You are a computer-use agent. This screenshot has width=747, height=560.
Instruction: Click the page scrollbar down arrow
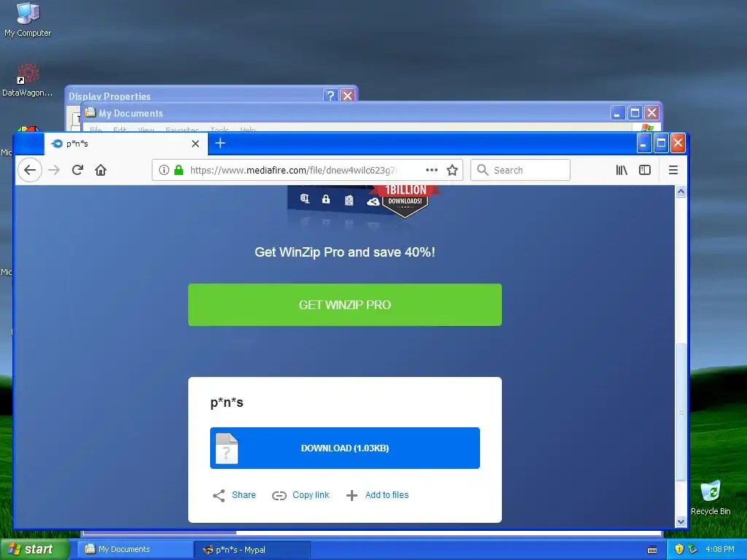(681, 522)
